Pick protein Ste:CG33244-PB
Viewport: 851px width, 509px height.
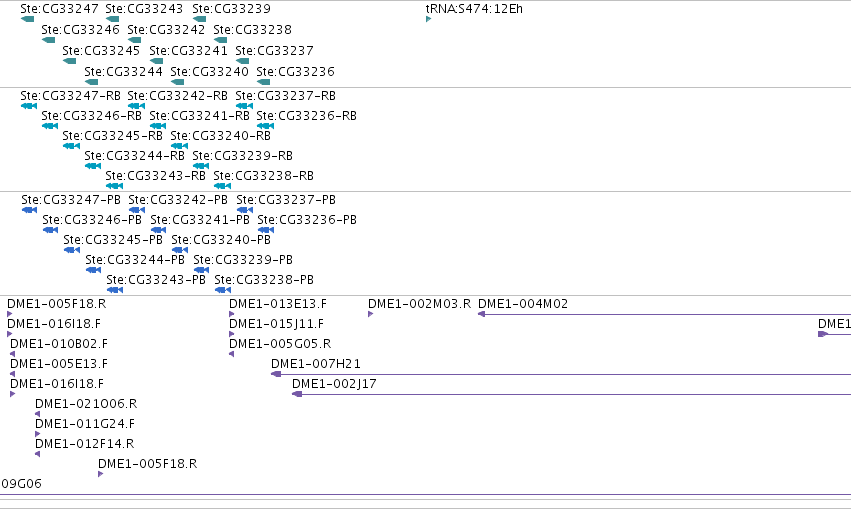click(135, 260)
